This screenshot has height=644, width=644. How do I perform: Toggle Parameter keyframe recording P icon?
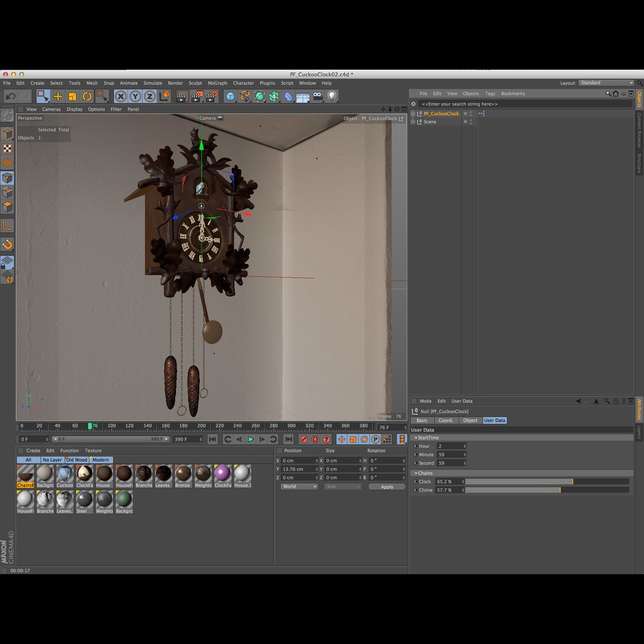point(376,439)
